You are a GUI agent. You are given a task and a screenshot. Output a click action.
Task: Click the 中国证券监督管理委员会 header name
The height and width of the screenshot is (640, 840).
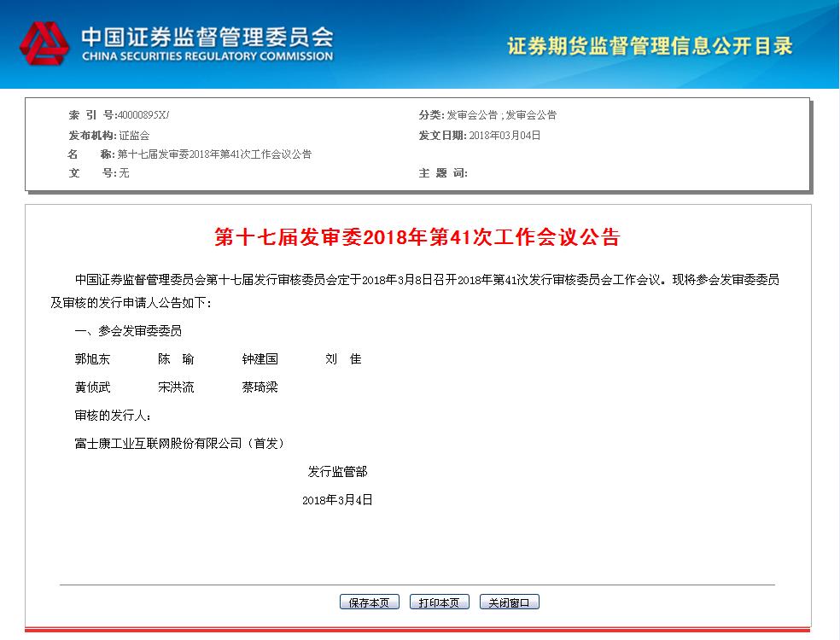(207, 35)
